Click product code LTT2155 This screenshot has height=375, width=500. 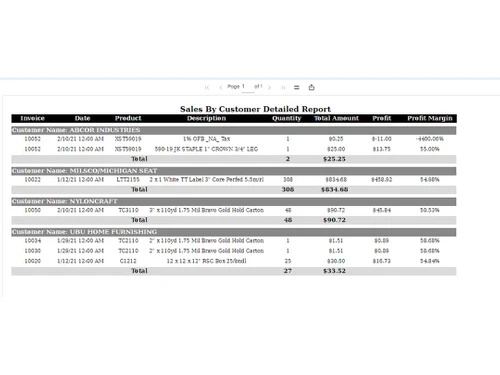tap(128, 180)
